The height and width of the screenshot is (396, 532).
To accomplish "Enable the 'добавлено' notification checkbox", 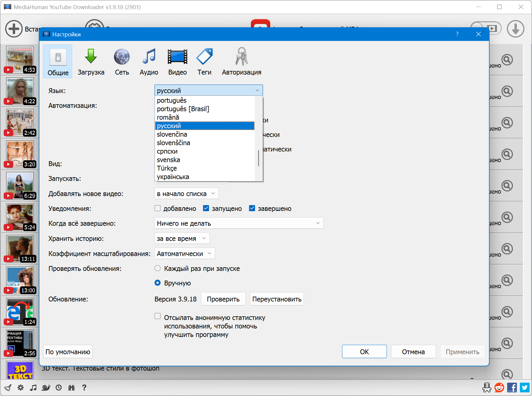I will point(158,208).
